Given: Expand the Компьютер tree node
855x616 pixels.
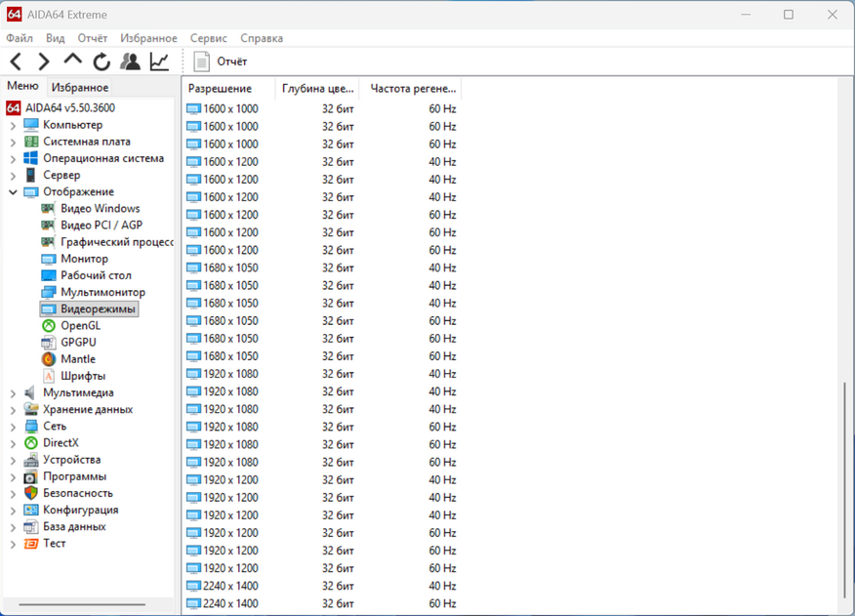Looking at the screenshot, I should coord(13,126).
